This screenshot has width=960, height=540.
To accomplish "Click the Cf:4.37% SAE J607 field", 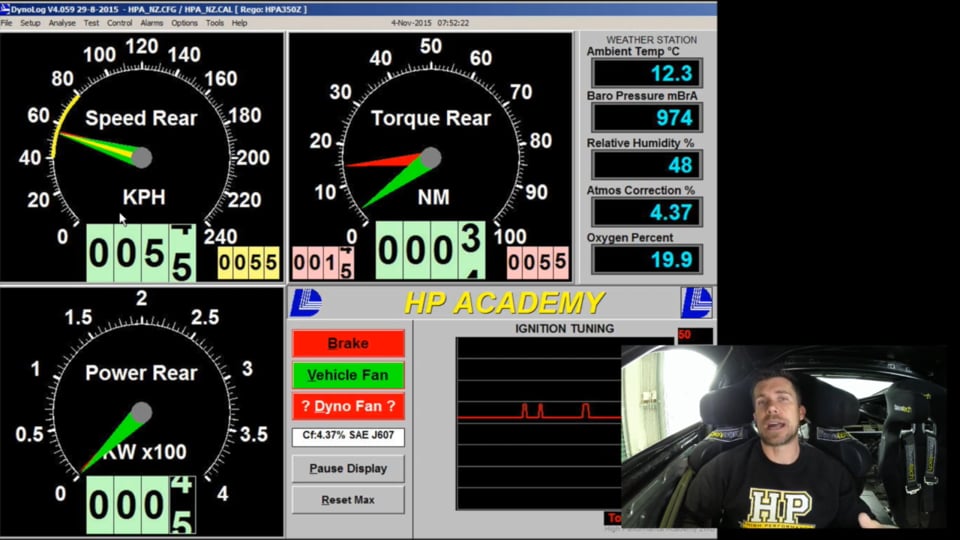I will [x=348, y=436].
